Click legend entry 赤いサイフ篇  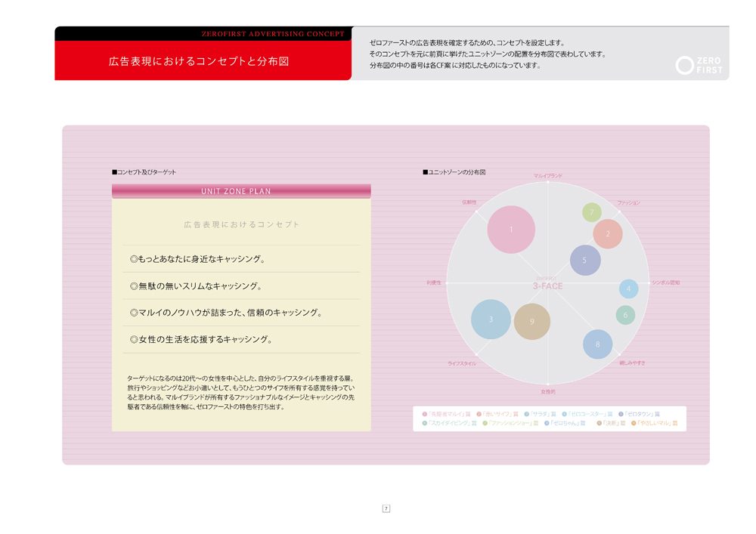click(497, 414)
